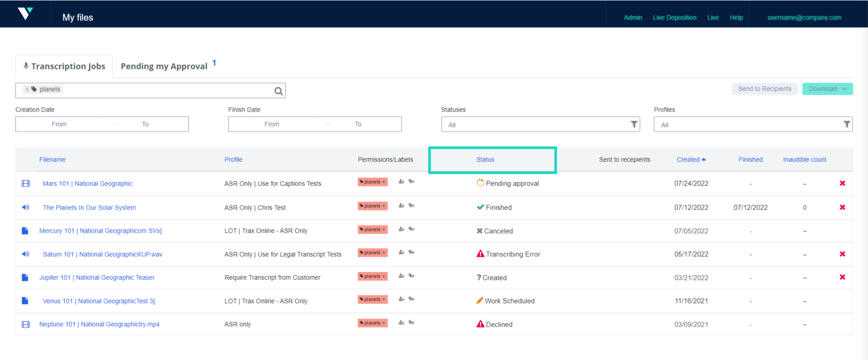Remove planets label from Venus 101 row

tap(384, 300)
